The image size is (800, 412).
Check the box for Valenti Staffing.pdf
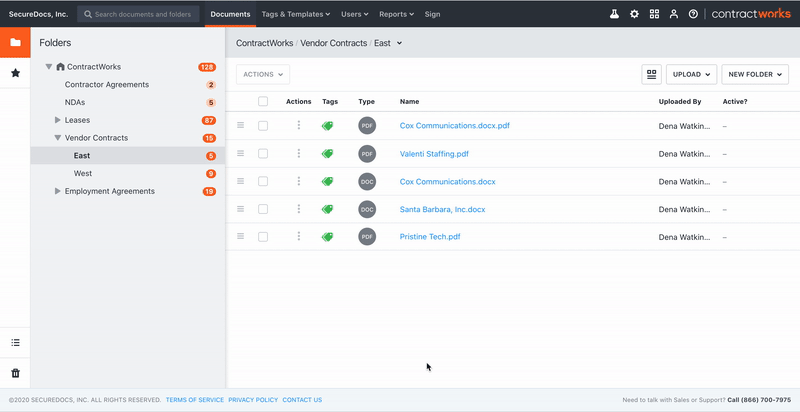(263, 153)
